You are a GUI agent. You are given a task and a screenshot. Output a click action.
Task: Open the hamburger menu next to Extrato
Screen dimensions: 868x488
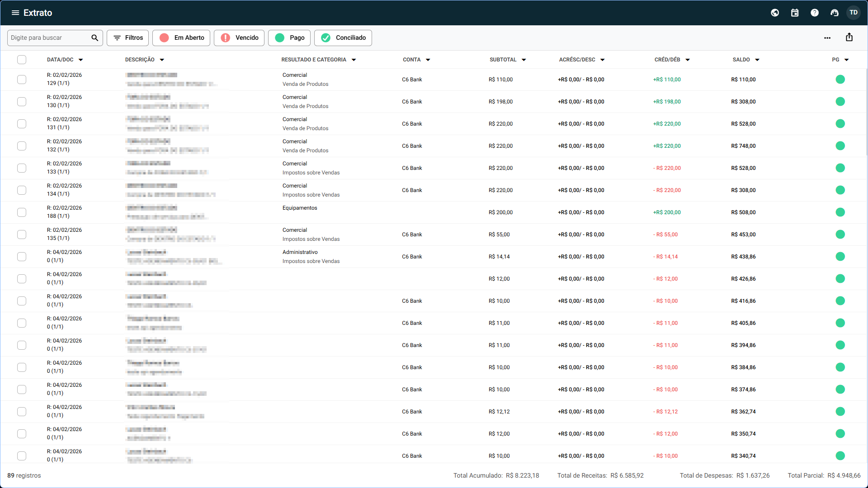point(15,13)
